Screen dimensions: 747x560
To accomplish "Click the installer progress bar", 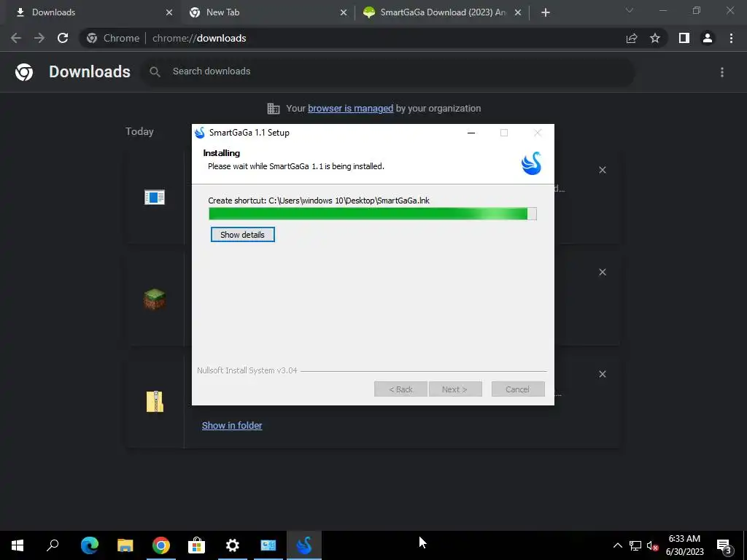I will [x=373, y=214].
